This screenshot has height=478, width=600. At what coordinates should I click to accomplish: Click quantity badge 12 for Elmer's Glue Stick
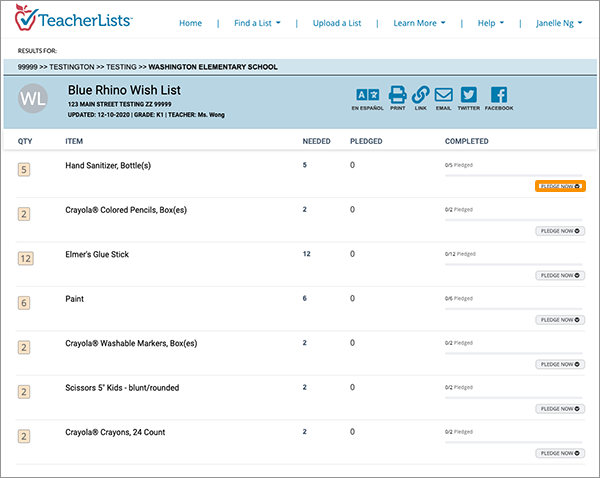tap(26, 258)
